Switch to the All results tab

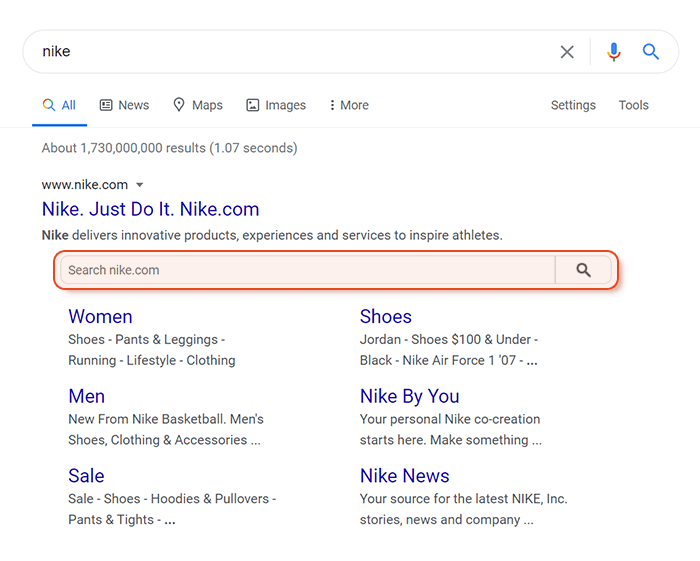[59, 105]
